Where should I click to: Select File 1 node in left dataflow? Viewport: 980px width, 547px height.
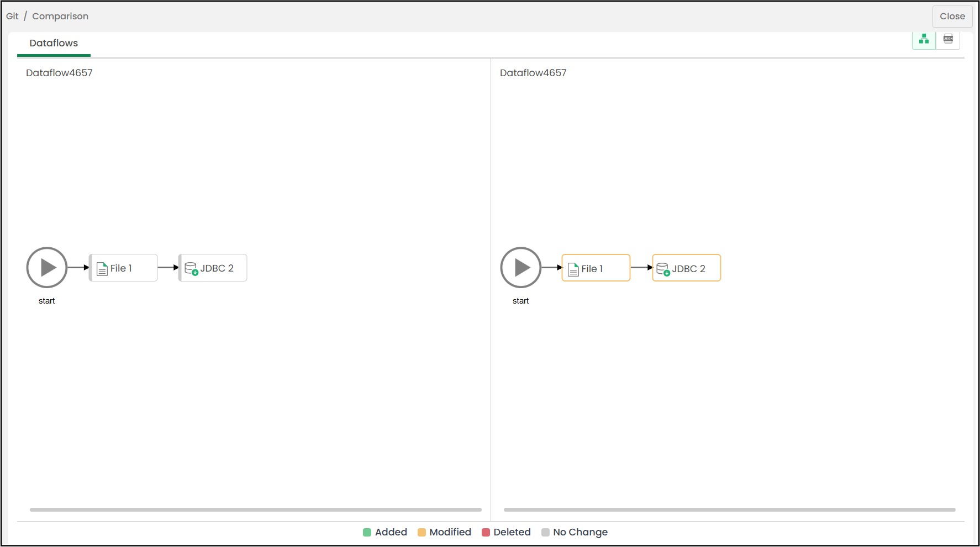tap(124, 268)
